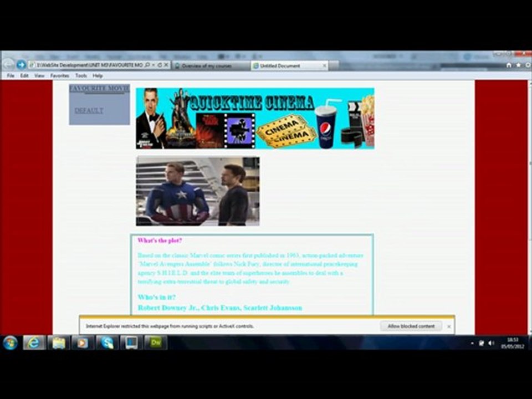Open the View menu
This screenshot has height=399, width=532.
[x=39, y=76]
